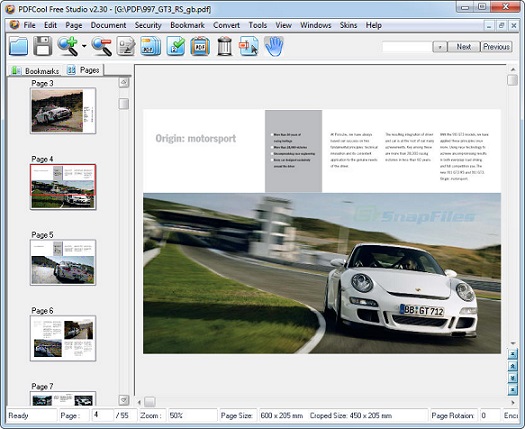Click the search text field
This screenshot has width=525, height=429.
click(x=407, y=47)
